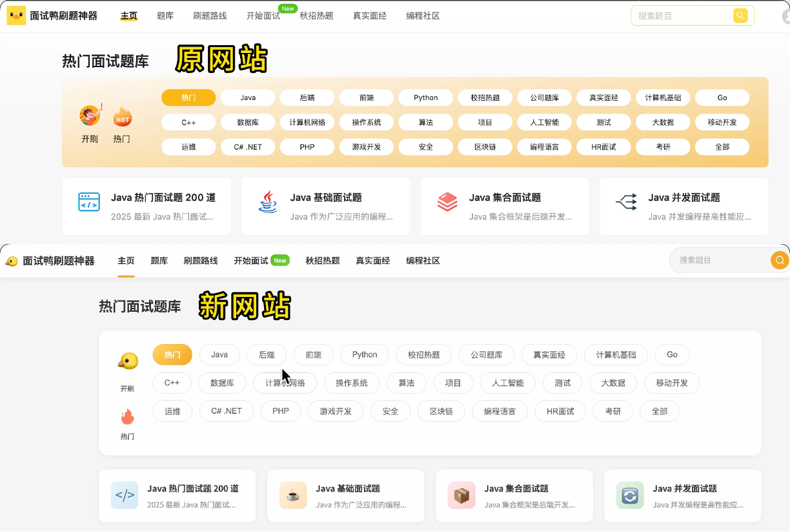Screen dimensions: 790x532
Task: Open 题库 tab in new site navigation
Action: click(159, 261)
